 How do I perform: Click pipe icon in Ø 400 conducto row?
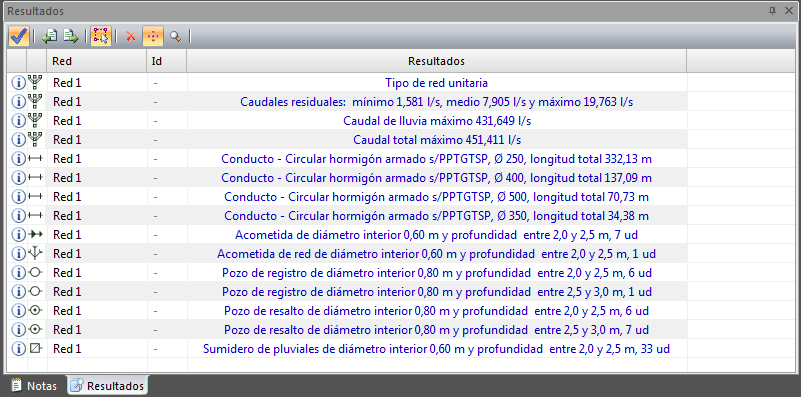pos(36,178)
